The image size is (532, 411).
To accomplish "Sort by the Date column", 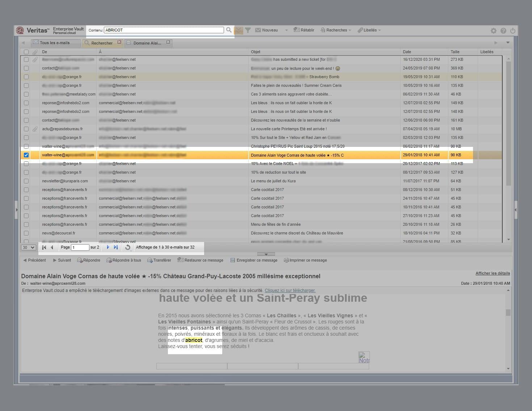I will 424,52.
